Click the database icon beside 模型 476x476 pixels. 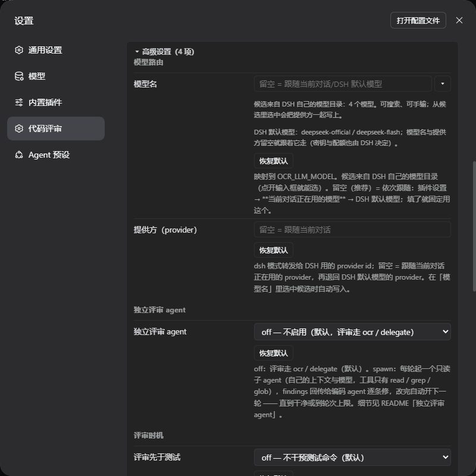(19, 76)
